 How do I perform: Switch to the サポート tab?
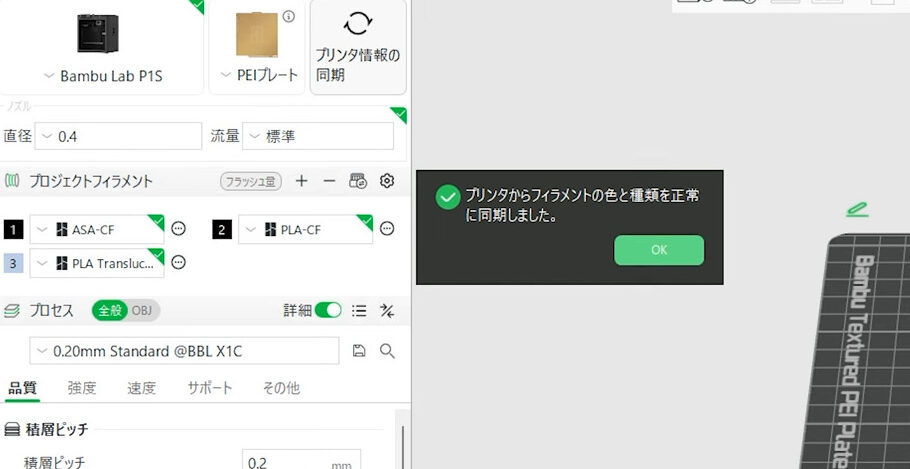pyautogui.click(x=210, y=388)
